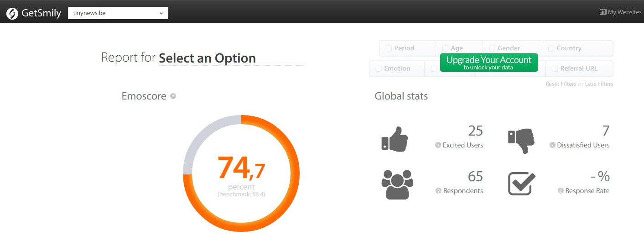Click the Reset Filters link
644x252 pixels.
[561, 84]
